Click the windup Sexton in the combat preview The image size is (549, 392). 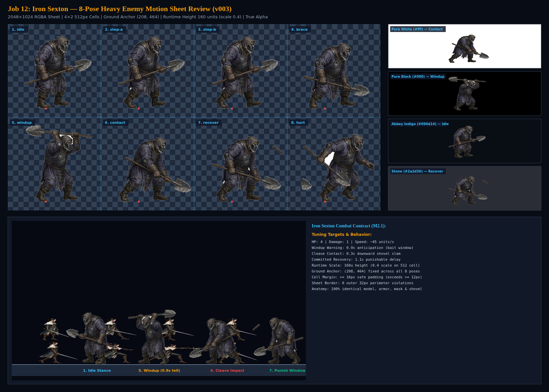pyautogui.click(x=152, y=337)
